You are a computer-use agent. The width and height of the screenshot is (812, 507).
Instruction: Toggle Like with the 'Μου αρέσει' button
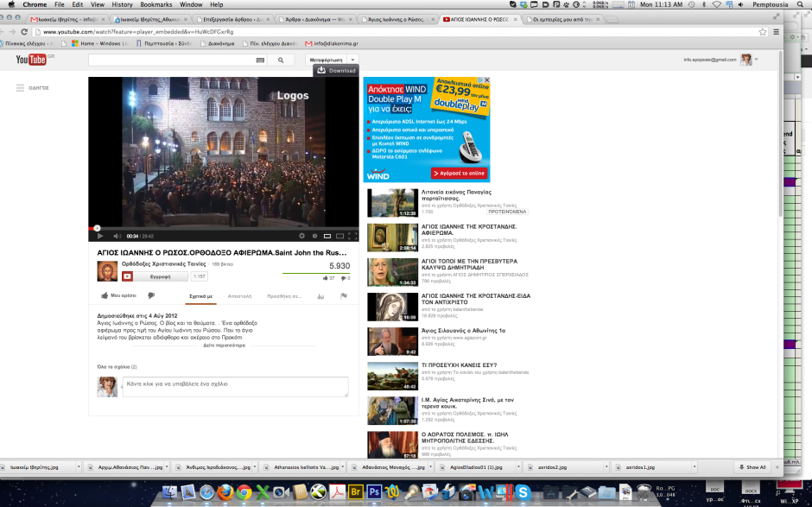(x=119, y=295)
